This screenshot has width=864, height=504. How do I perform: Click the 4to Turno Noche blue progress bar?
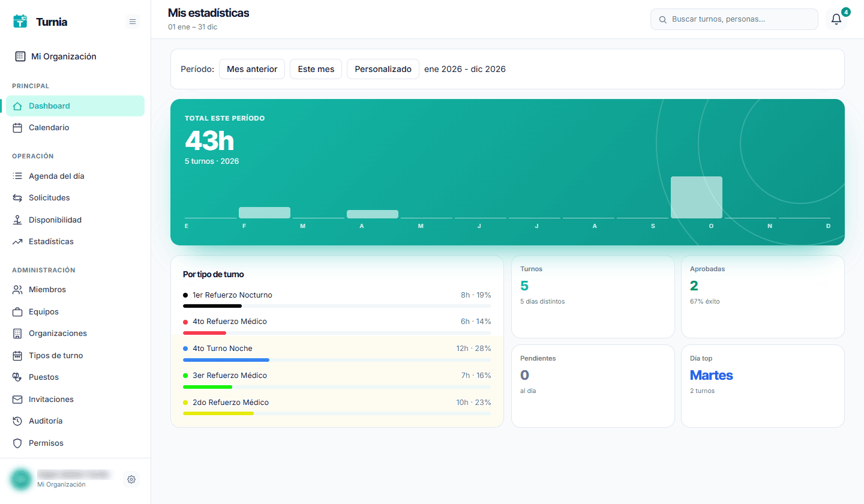point(226,360)
